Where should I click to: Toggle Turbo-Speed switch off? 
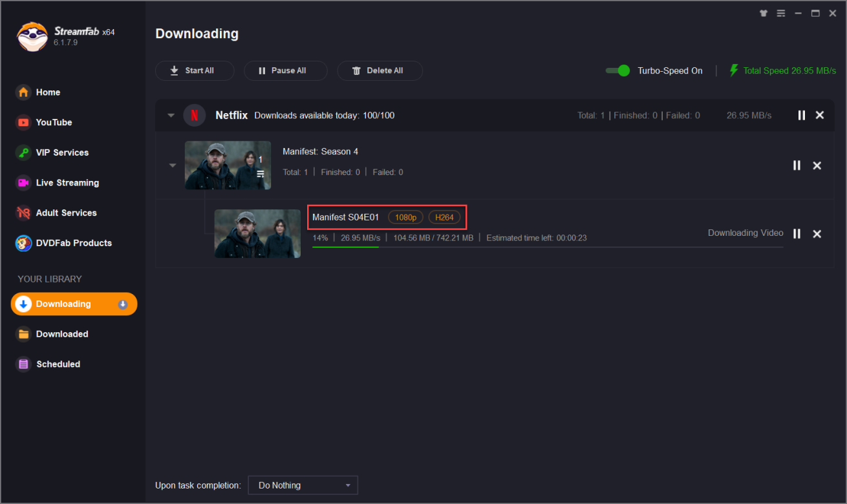tap(618, 70)
